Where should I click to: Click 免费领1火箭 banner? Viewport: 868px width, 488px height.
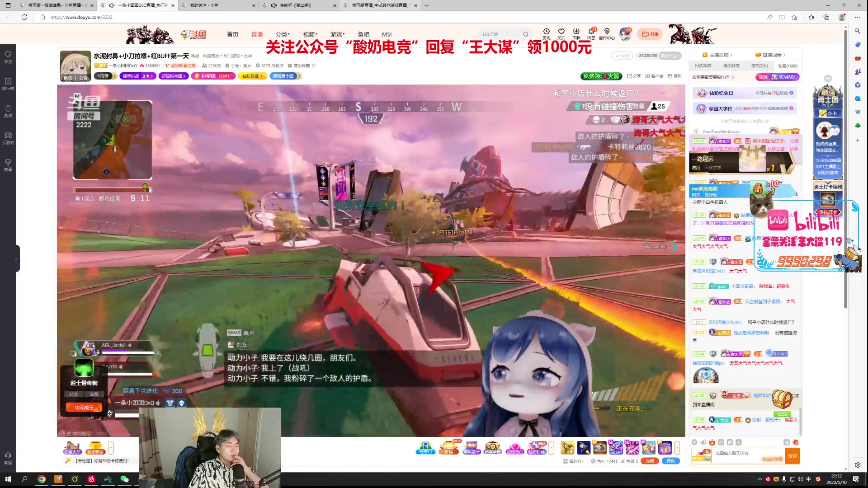tap(601, 76)
